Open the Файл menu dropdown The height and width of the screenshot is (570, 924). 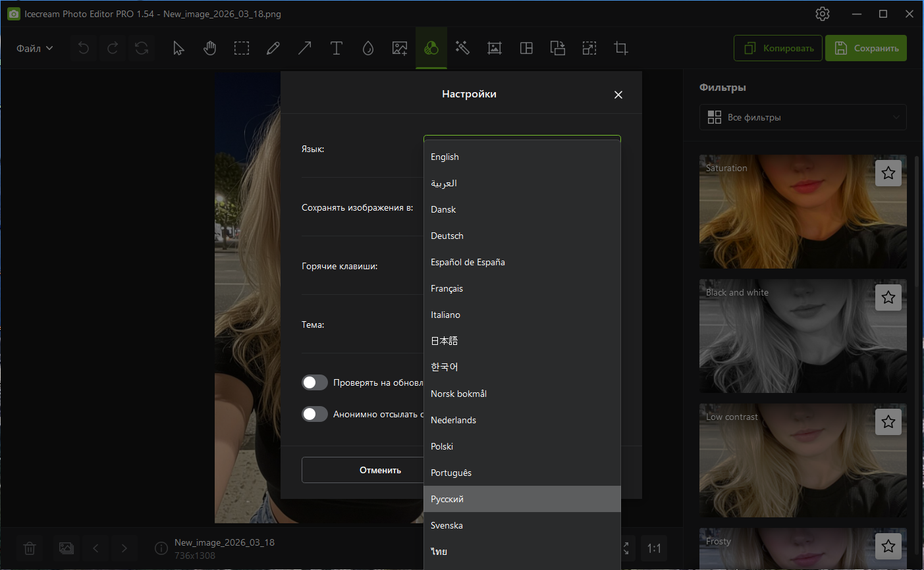tap(34, 48)
